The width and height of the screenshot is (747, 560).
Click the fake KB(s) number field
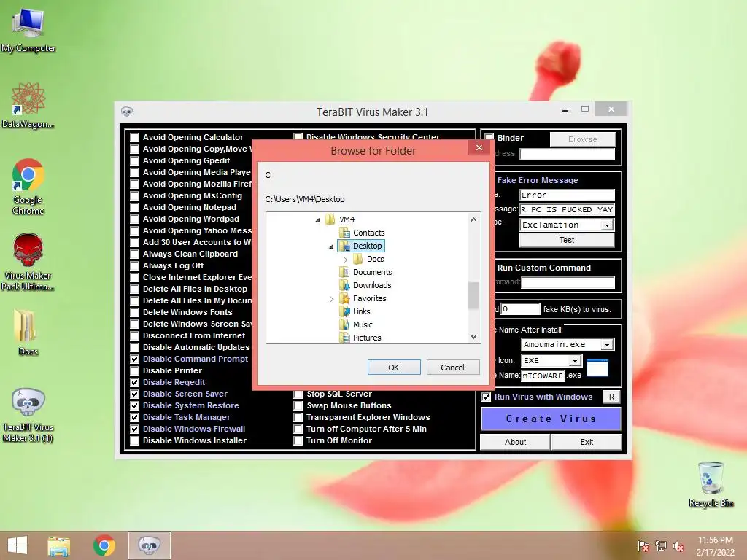pyautogui.click(x=520, y=309)
